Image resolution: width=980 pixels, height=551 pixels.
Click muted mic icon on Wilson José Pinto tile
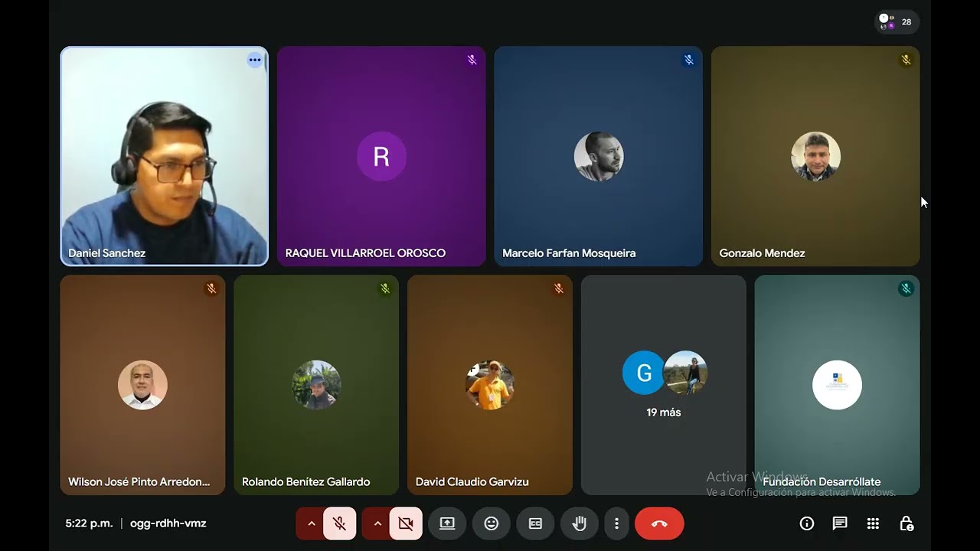(211, 289)
